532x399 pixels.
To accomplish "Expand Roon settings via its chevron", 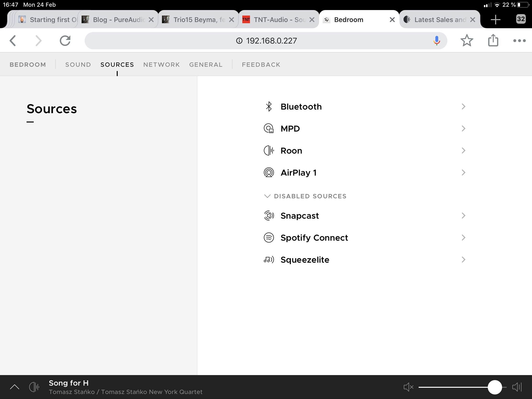I will (x=463, y=150).
